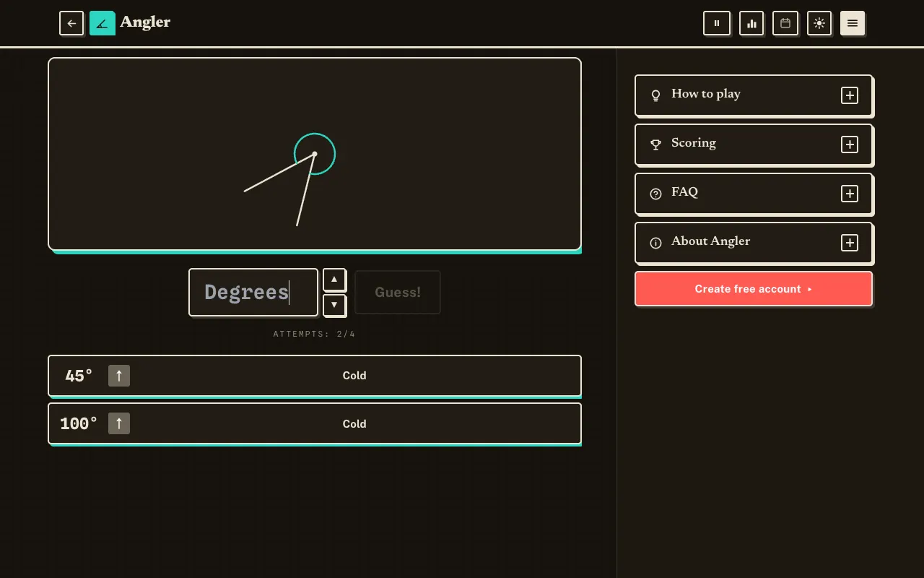Click Cold label in the 100° row

(x=354, y=424)
